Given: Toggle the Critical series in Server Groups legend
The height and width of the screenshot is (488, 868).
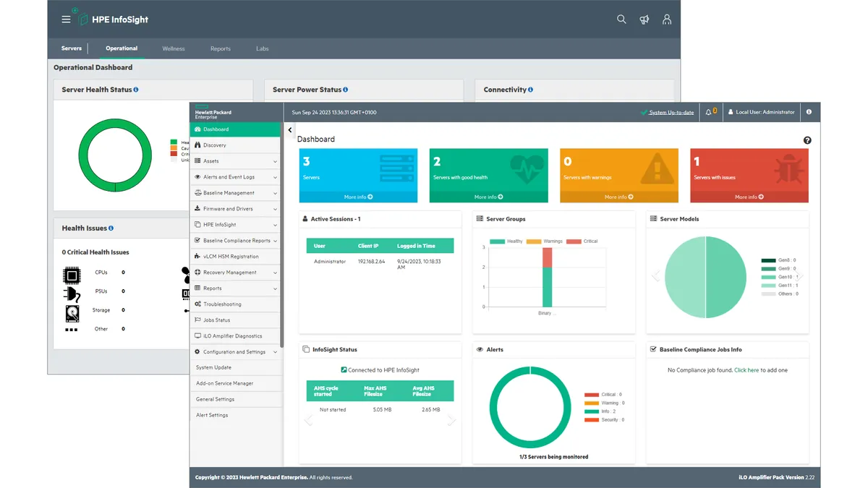Looking at the screenshot, I should [574, 241].
